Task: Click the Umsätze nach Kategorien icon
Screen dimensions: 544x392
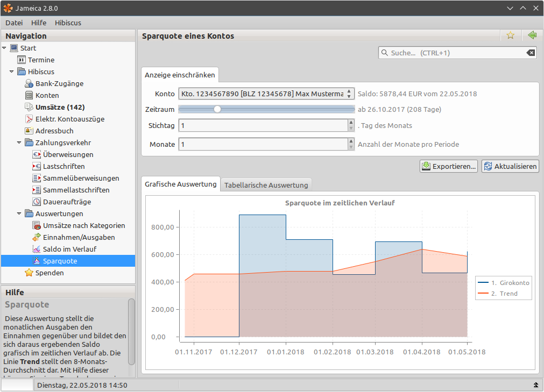Action: (x=37, y=225)
